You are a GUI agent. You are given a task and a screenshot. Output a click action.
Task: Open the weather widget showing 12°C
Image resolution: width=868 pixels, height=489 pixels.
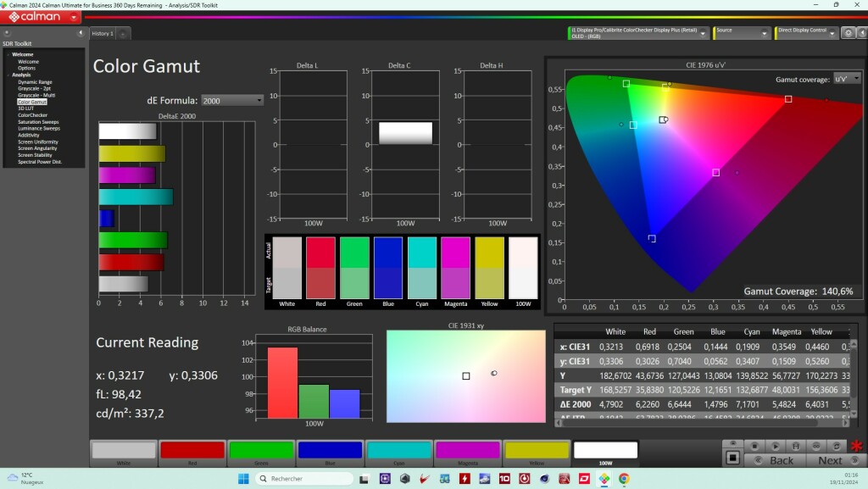pos(26,479)
